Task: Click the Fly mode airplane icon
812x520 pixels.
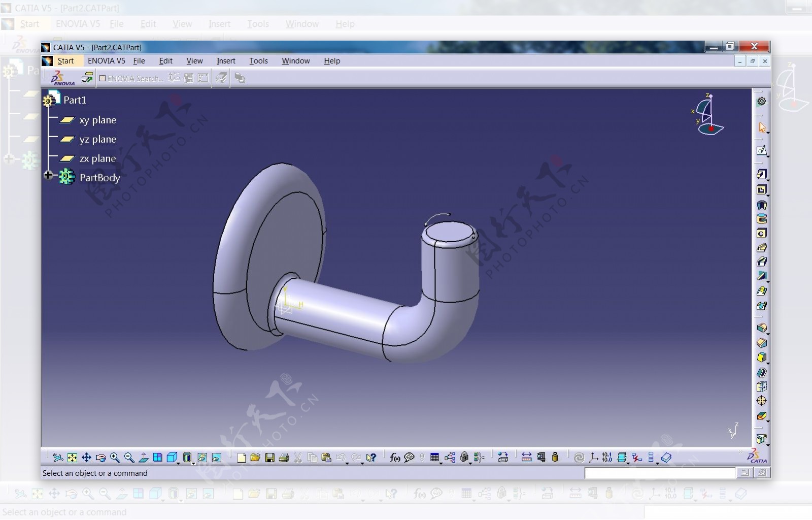Action: point(58,458)
